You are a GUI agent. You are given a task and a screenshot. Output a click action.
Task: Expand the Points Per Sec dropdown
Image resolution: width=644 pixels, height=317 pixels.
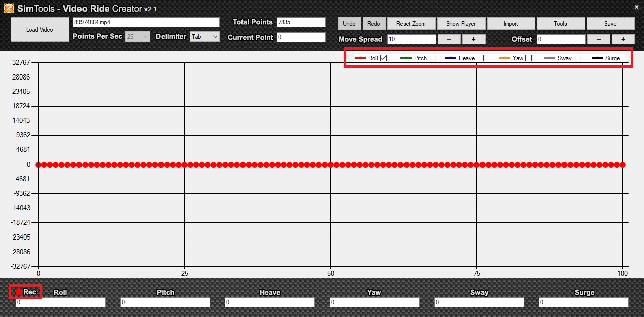137,37
